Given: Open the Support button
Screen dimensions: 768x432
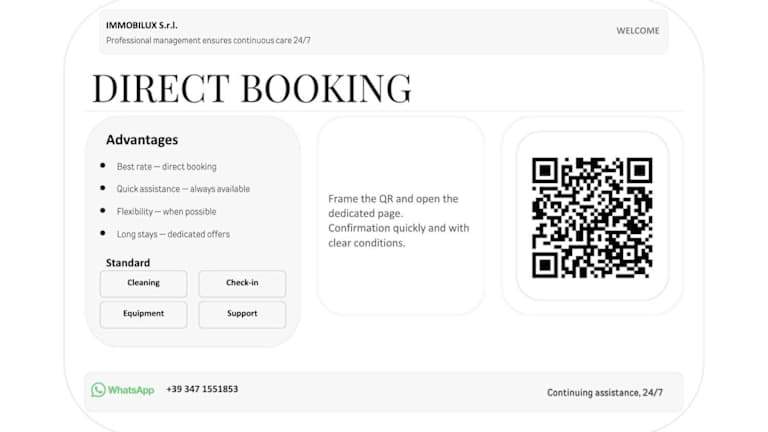Looking at the screenshot, I should [242, 314].
